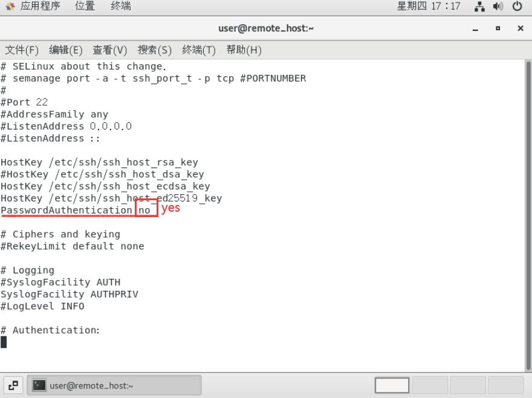Open the 文件(F) menu
532x398 pixels.
pos(22,50)
